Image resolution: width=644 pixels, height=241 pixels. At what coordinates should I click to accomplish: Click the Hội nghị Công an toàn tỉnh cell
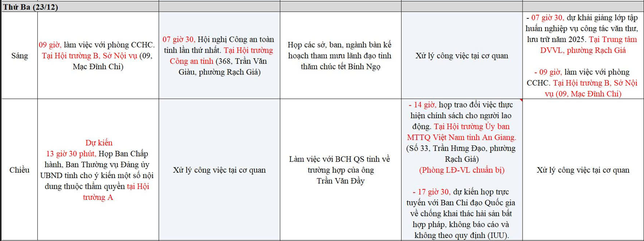(219, 56)
